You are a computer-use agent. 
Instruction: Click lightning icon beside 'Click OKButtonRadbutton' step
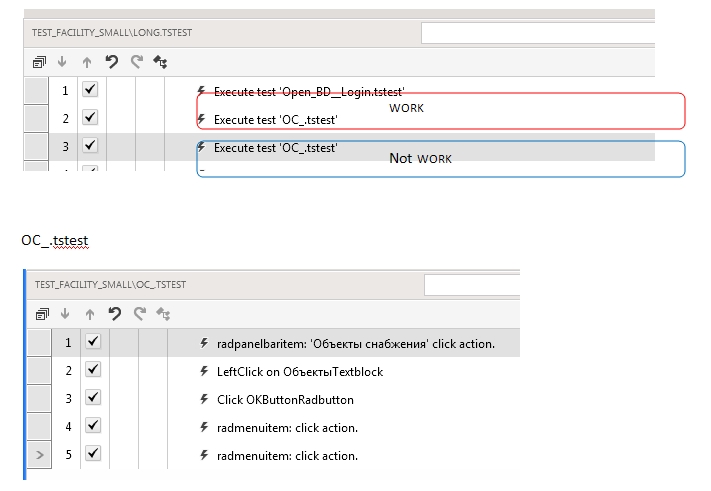pyautogui.click(x=204, y=400)
